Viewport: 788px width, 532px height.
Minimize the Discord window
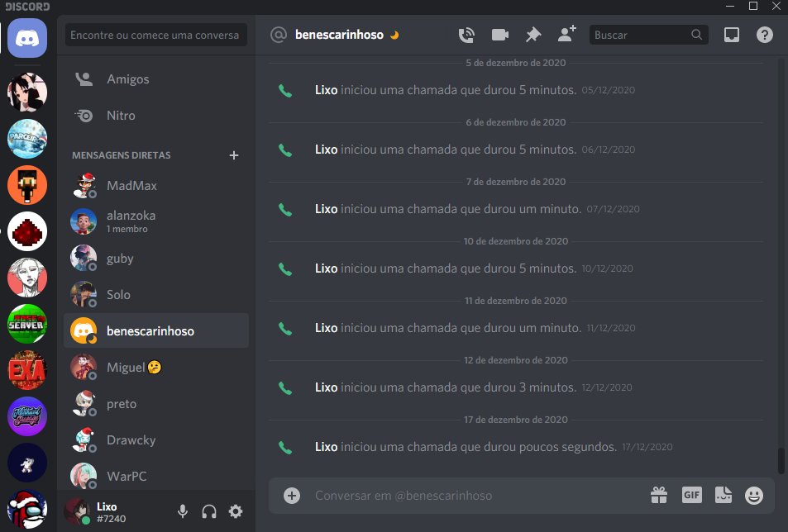coord(730,6)
